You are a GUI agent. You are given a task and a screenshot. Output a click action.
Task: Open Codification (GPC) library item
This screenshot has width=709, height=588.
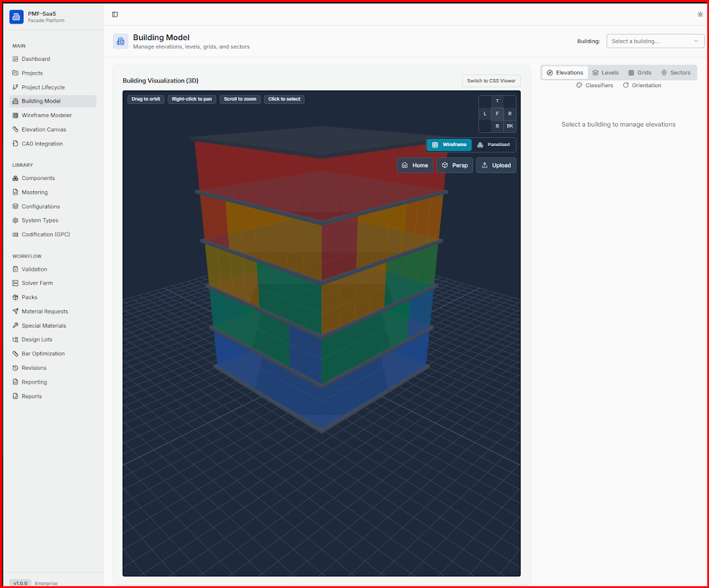tap(45, 235)
